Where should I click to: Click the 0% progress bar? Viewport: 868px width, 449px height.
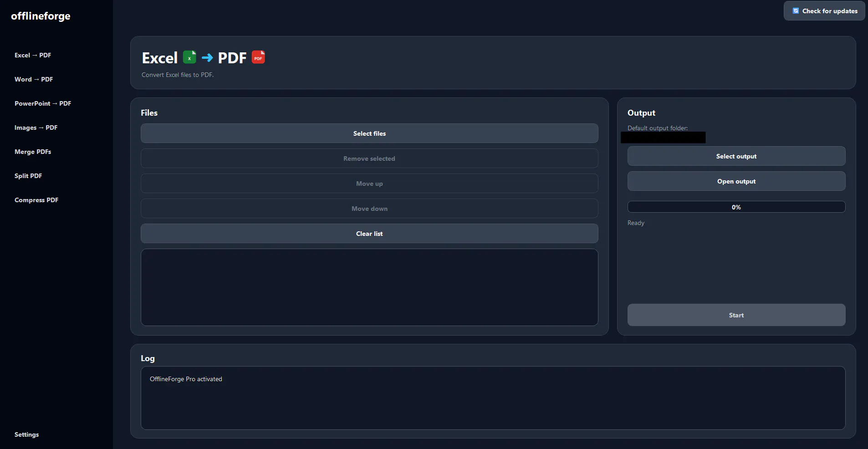click(x=736, y=207)
